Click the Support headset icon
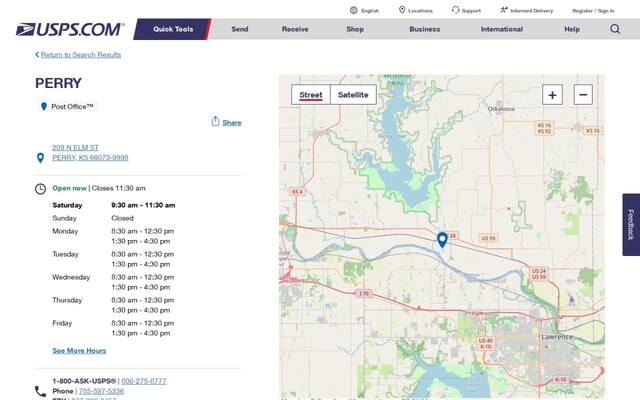 pos(455,10)
